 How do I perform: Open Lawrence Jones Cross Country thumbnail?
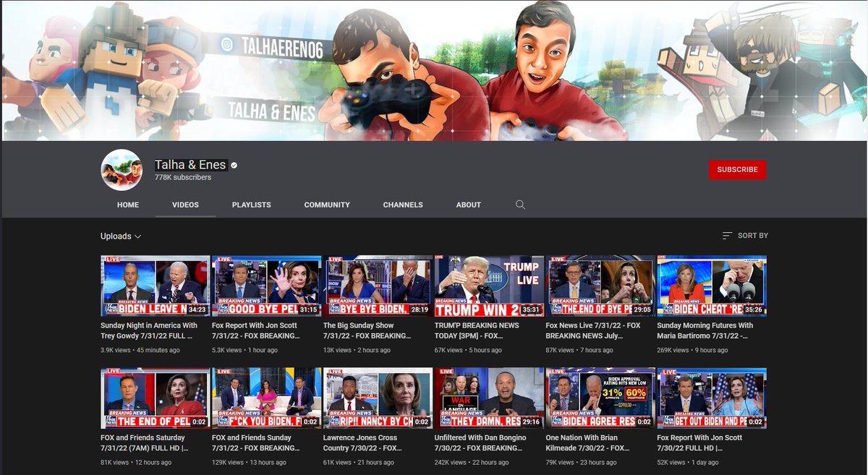378,398
